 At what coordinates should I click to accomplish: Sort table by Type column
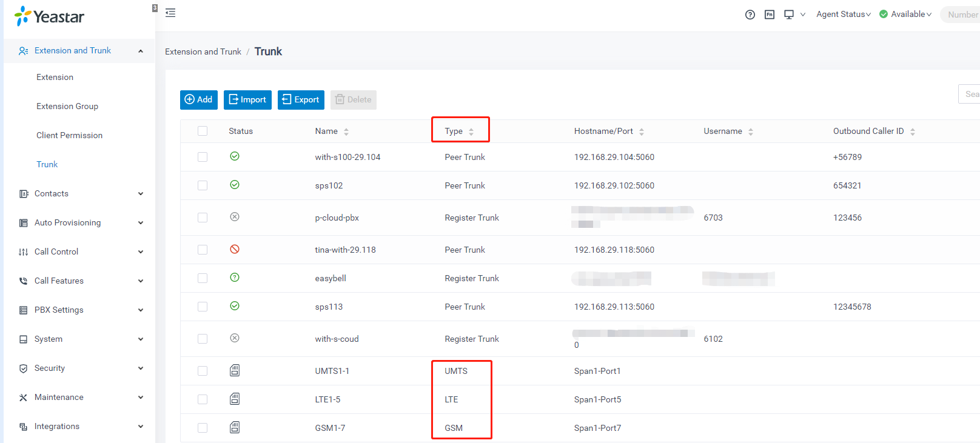pyautogui.click(x=471, y=132)
